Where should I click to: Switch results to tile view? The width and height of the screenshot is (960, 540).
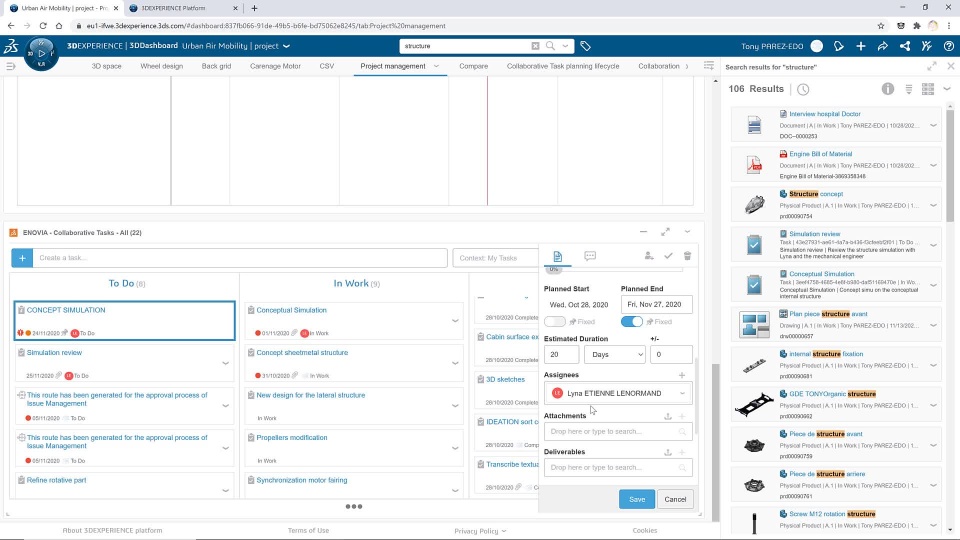928,89
